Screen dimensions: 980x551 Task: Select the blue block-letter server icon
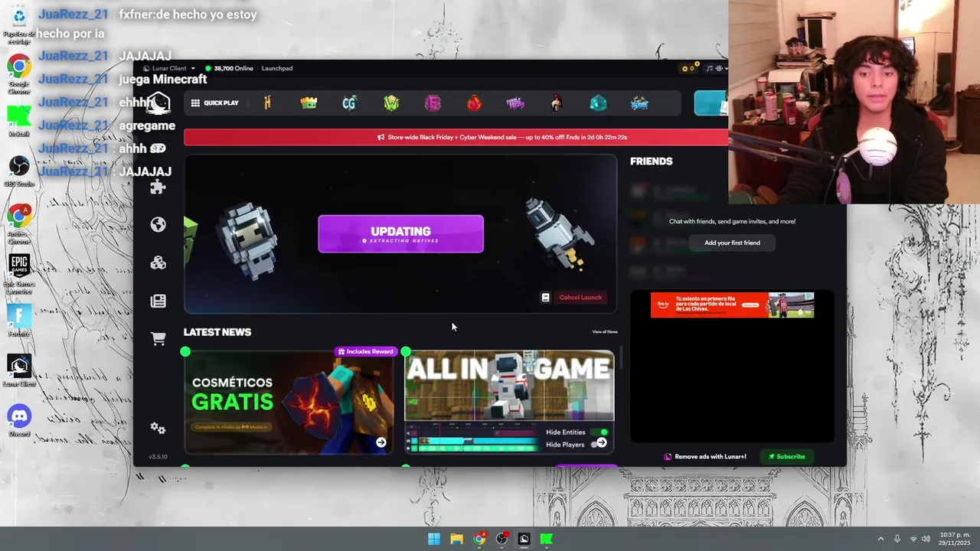pyautogui.click(x=639, y=103)
